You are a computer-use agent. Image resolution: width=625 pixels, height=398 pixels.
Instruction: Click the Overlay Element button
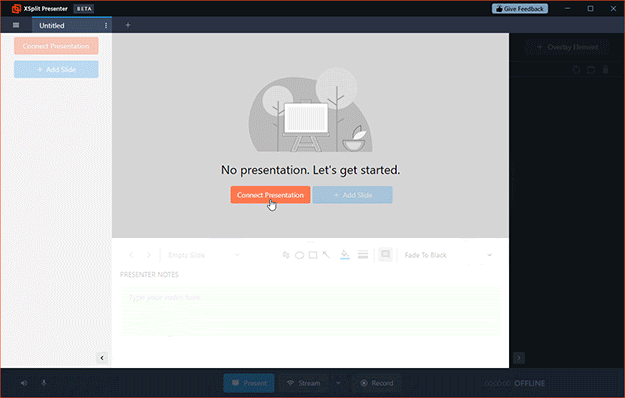click(x=567, y=47)
